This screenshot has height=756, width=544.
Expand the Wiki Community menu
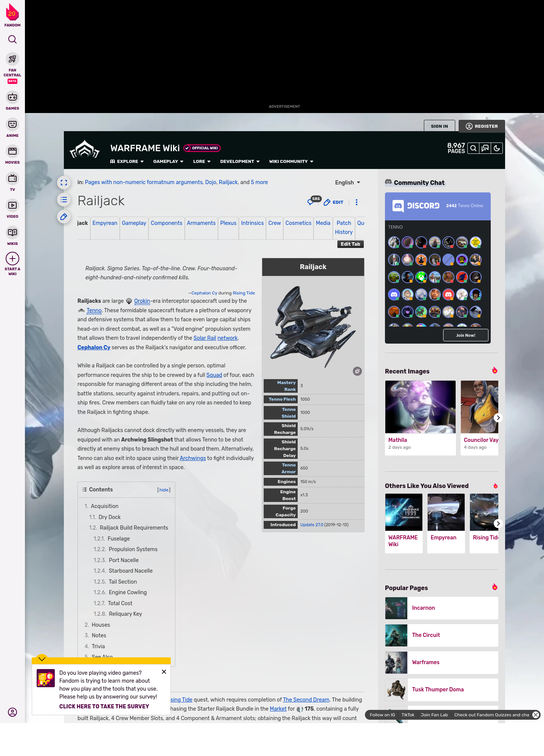coord(291,161)
